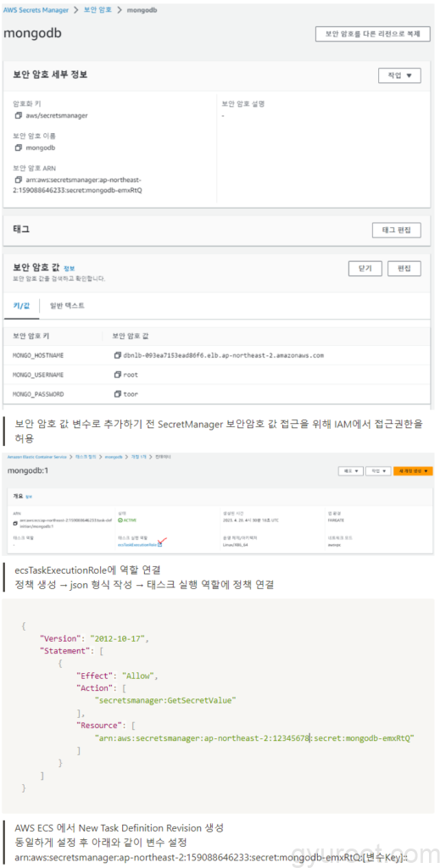Click the FARGATE app environment value
440x868 pixels.
coord(336,520)
